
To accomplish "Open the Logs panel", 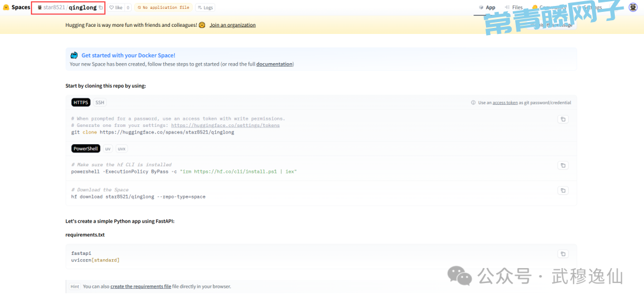I will [x=205, y=8].
